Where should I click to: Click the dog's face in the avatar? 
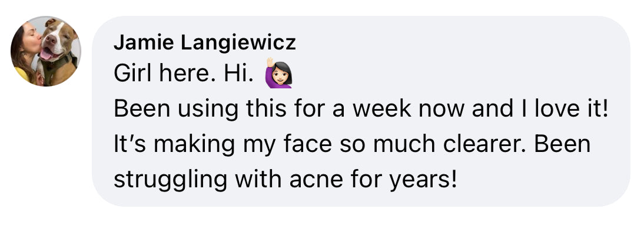[58, 41]
